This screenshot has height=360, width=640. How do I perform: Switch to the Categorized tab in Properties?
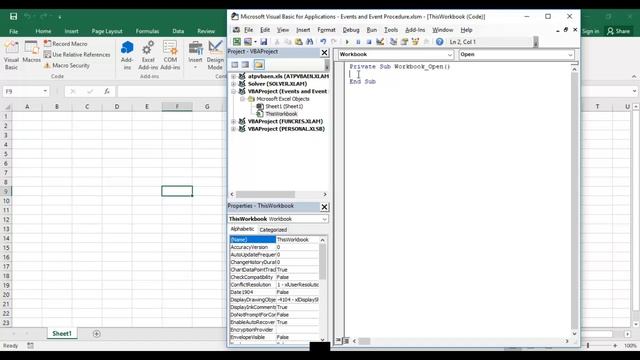click(273, 230)
